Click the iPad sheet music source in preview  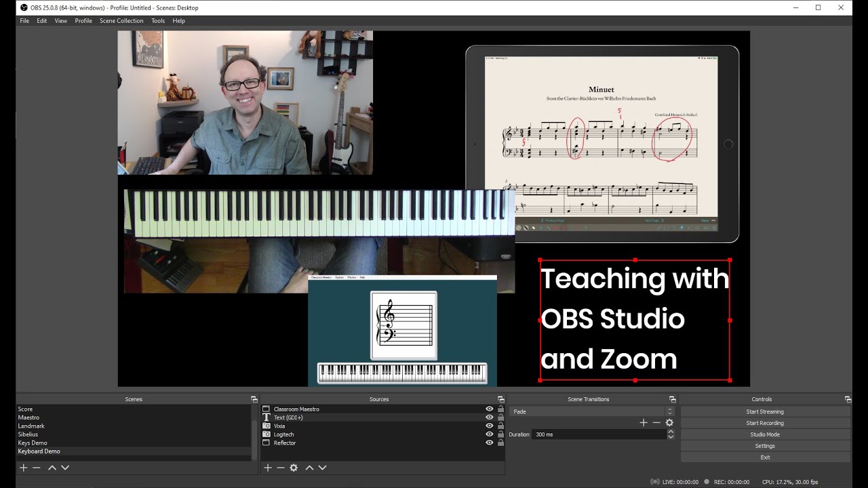pyautogui.click(x=602, y=144)
